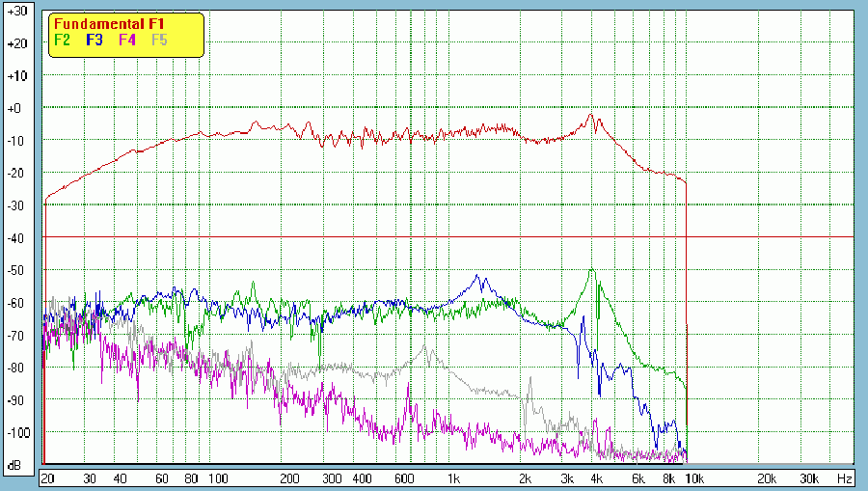Click the 80 Hz frequency axis label
This screenshot has height=491, width=868.
pyautogui.click(x=192, y=478)
